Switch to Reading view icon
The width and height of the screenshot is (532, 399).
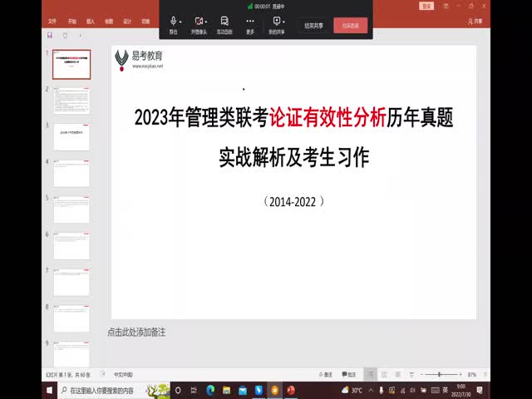point(397,375)
